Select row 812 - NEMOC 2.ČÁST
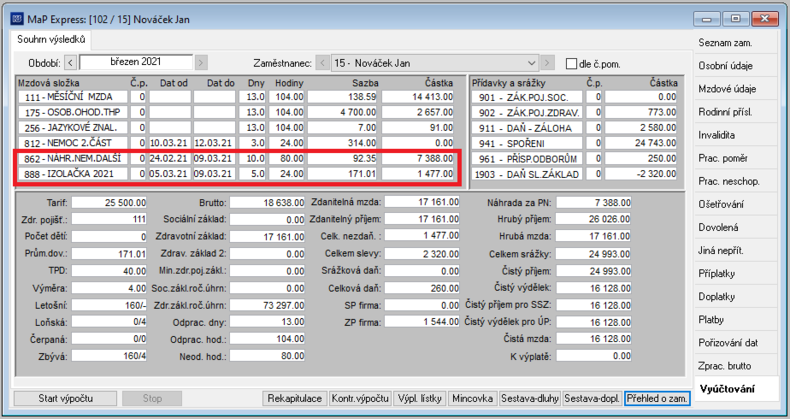The height and width of the screenshot is (419, 790). click(x=236, y=143)
